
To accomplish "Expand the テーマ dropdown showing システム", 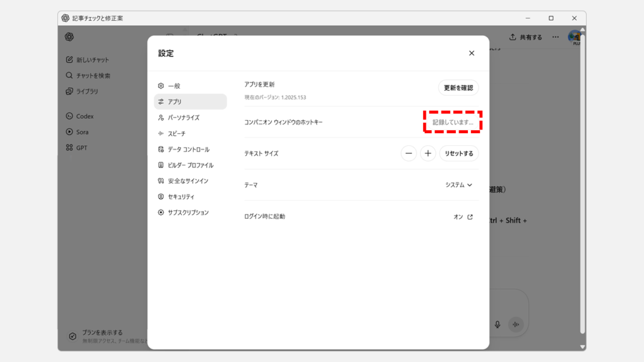I will pos(458,185).
